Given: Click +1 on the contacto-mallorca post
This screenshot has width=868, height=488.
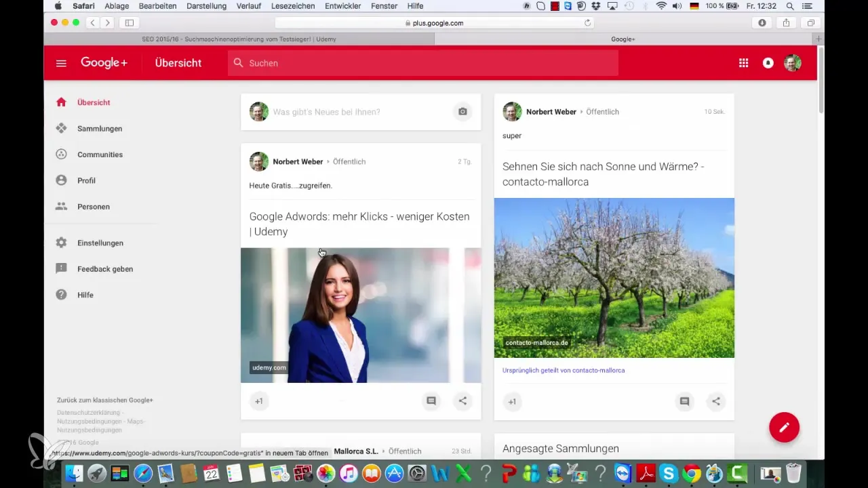Looking at the screenshot, I should click(512, 401).
